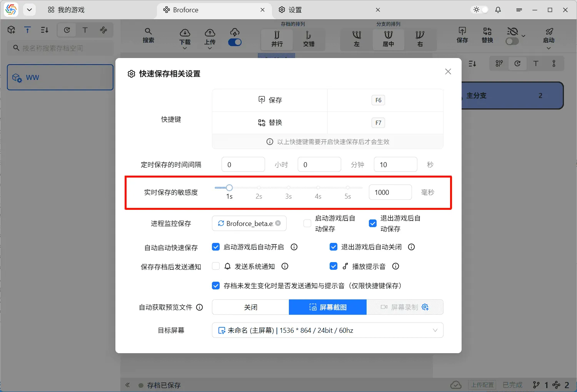The height and width of the screenshot is (392, 577).
Task: Select 关闭 for 自动获取预览文件
Action: tap(250, 307)
